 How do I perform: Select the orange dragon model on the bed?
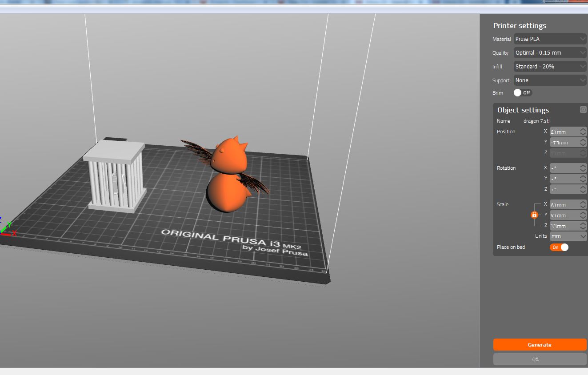228,191
